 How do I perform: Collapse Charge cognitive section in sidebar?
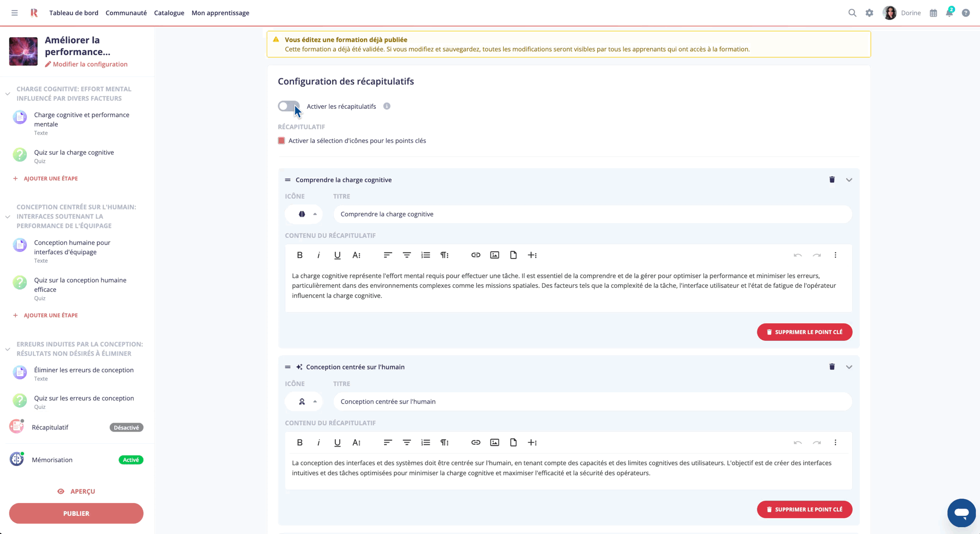pos(8,94)
